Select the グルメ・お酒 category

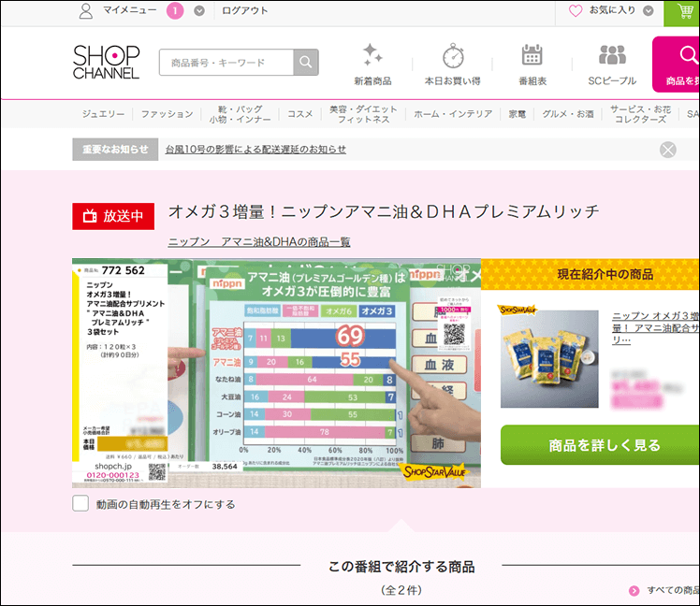[x=568, y=114]
